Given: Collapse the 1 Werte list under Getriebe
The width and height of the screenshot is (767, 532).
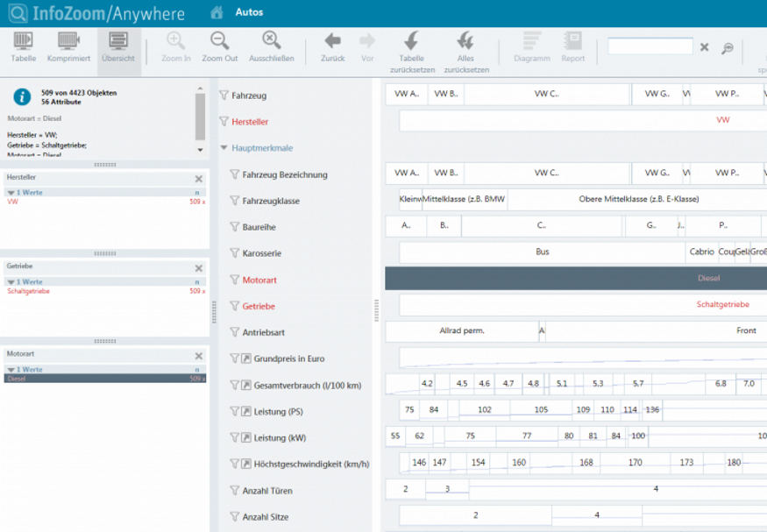Looking at the screenshot, I should [x=11, y=282].
